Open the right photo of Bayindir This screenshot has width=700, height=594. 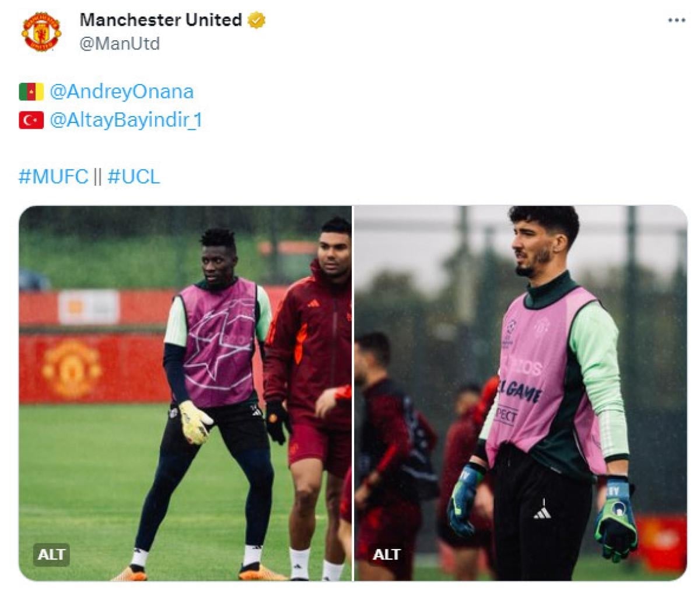521,393
